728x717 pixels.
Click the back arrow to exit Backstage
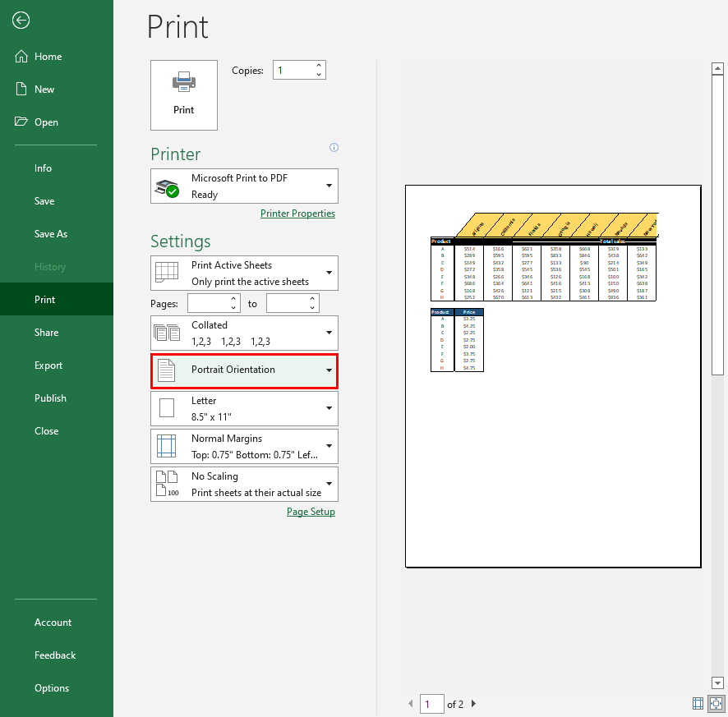coord(21,21)
